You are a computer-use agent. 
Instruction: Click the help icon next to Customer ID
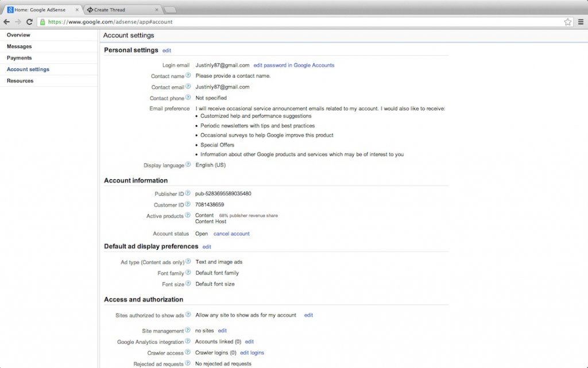(188, 204)
